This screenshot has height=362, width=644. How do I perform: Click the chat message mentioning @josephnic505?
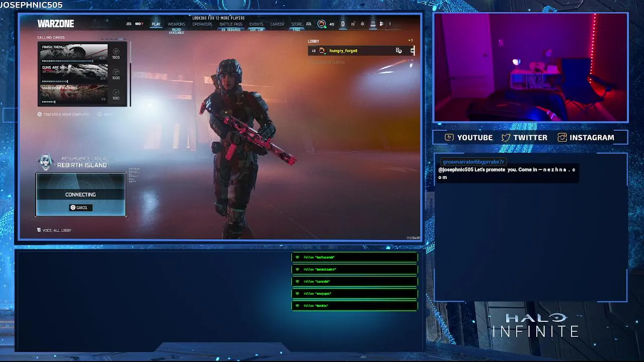click(507, 173)
